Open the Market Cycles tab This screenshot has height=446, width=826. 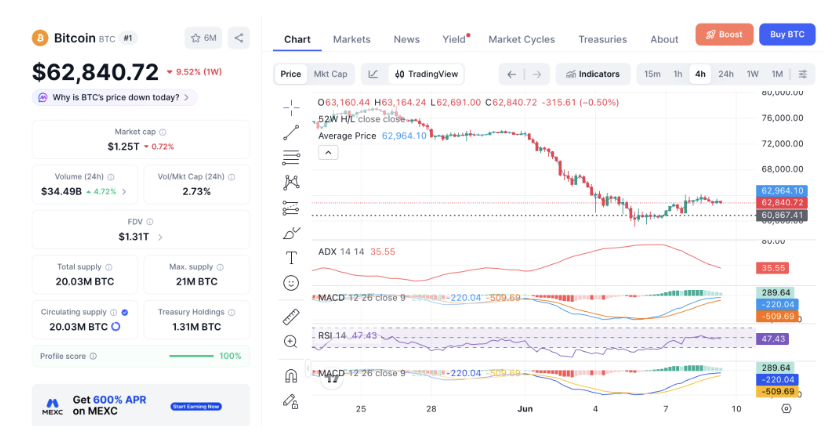click(522, 39)
